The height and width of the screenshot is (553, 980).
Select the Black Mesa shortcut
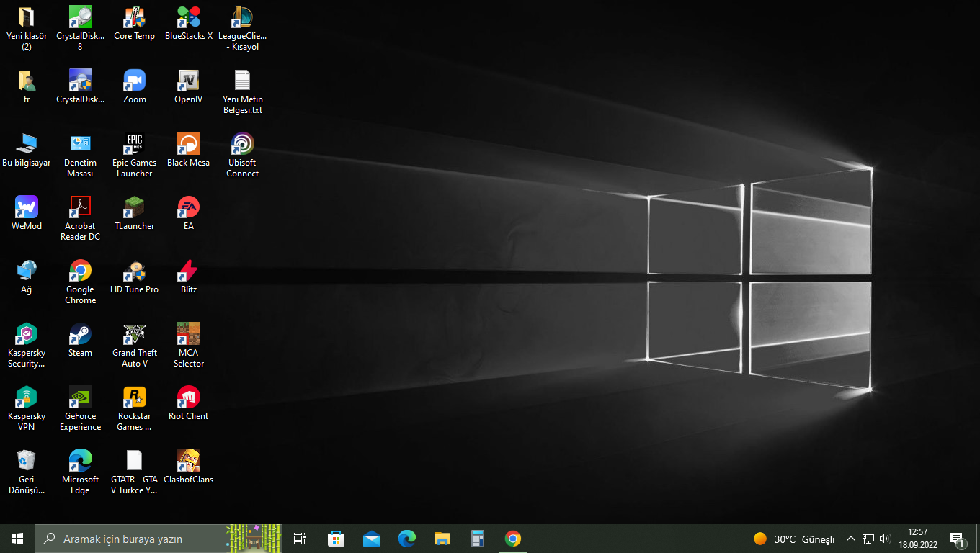click(x=188, y=144)
